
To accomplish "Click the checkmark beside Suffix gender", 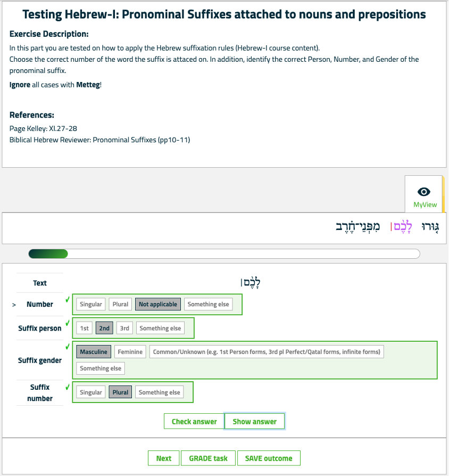I will pyautogui.click(x=68, y=347).
